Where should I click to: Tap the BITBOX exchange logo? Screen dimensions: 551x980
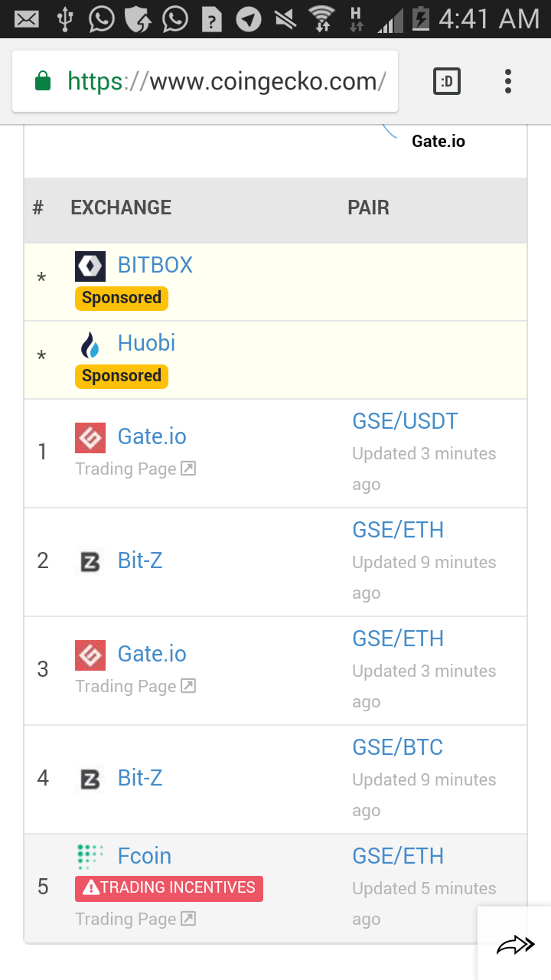tap(90, 266)
